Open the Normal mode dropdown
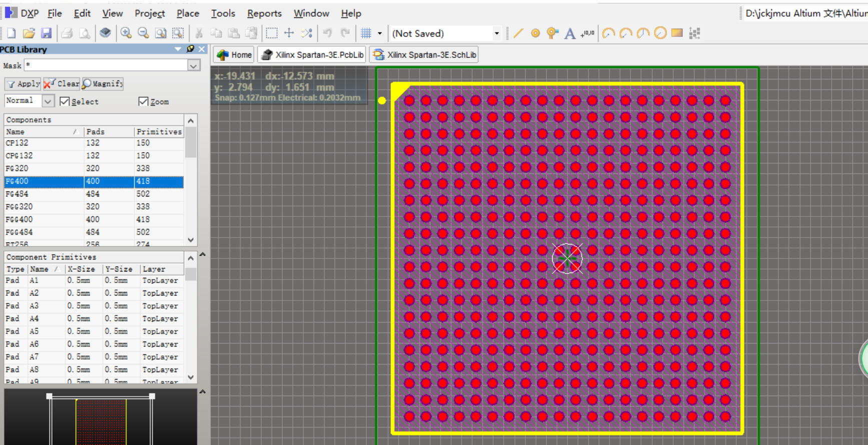Image resolution: width=868 pixels, height=445 pixels. 48,101
